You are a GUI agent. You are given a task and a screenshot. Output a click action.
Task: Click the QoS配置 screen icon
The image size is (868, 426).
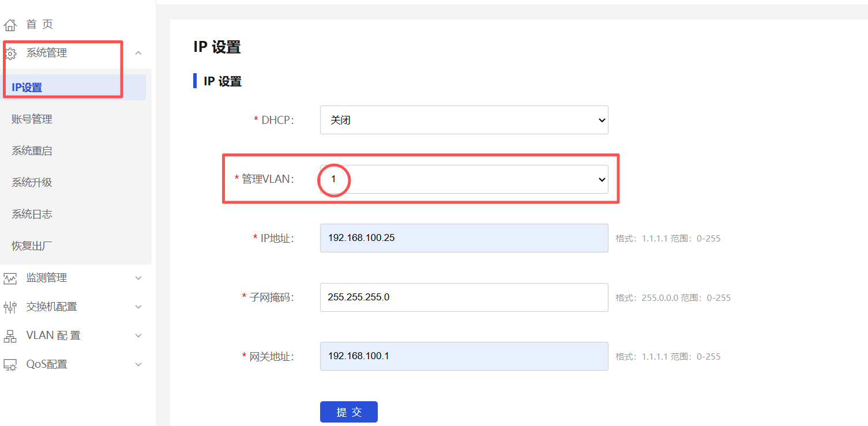[10, 365]
